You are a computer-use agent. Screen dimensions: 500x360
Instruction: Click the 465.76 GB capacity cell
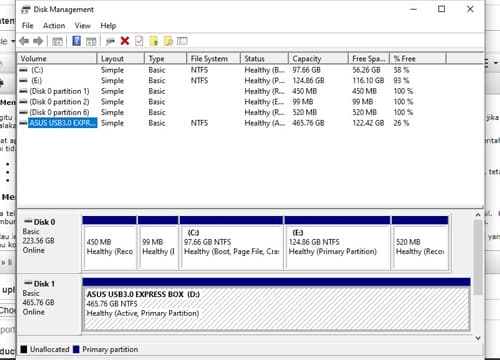pyautogui.click(x=308, y=123)
